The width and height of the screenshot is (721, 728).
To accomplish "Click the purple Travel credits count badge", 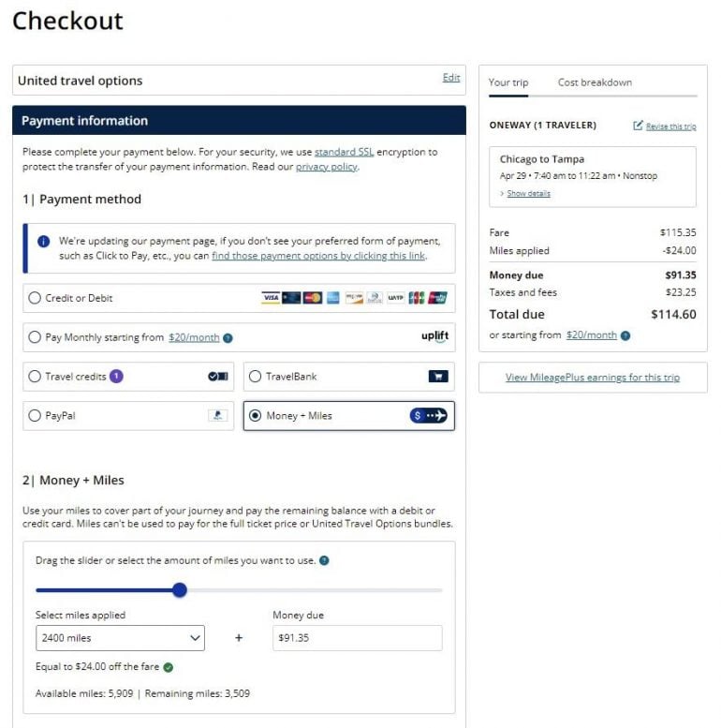I will pyautogui.click(x=117, y=377).
